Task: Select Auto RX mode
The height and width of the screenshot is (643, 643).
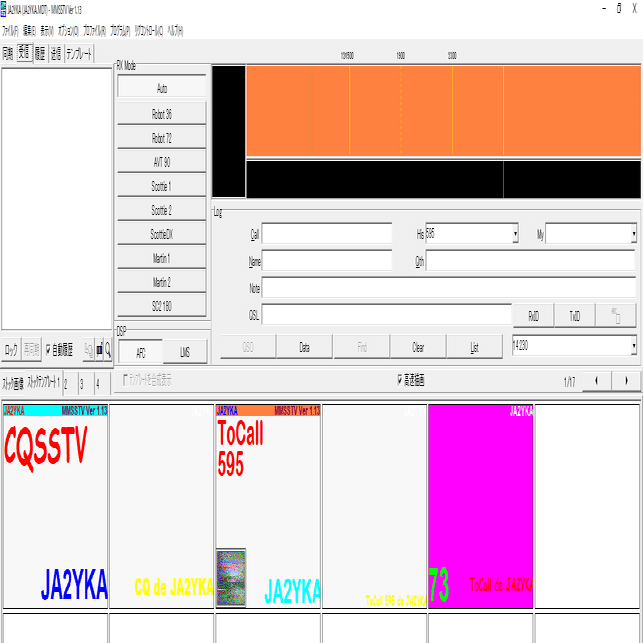Action: [x=162, y=88]
